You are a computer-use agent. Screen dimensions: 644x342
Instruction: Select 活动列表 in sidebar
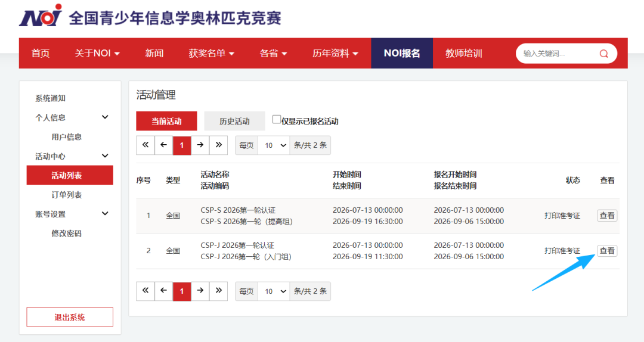coord(70,175)
